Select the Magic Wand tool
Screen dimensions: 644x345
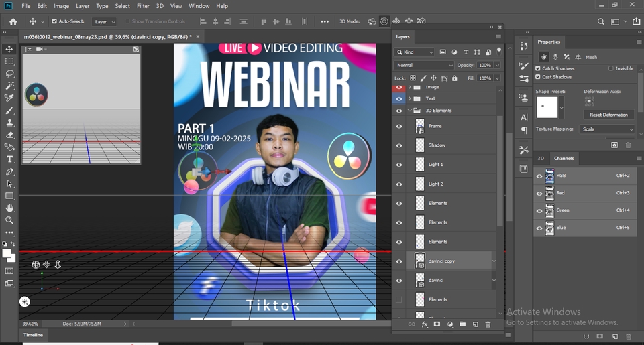tap(9, 86)
